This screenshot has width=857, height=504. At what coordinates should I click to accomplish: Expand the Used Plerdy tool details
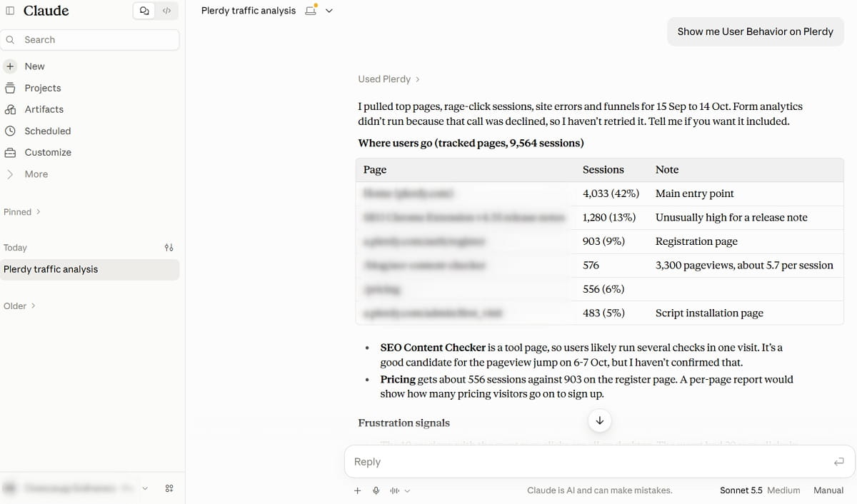click(x=389, y=79)
